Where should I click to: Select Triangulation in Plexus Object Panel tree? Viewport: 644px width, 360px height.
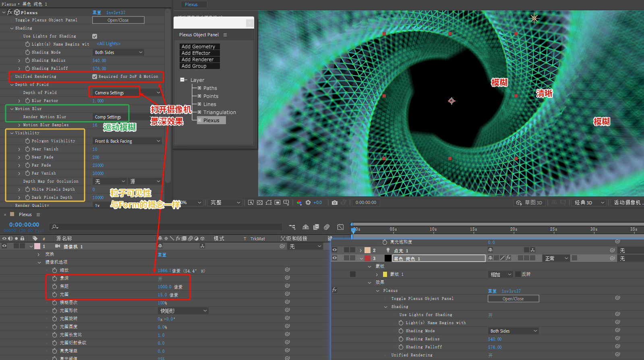[x=219, y=112]
